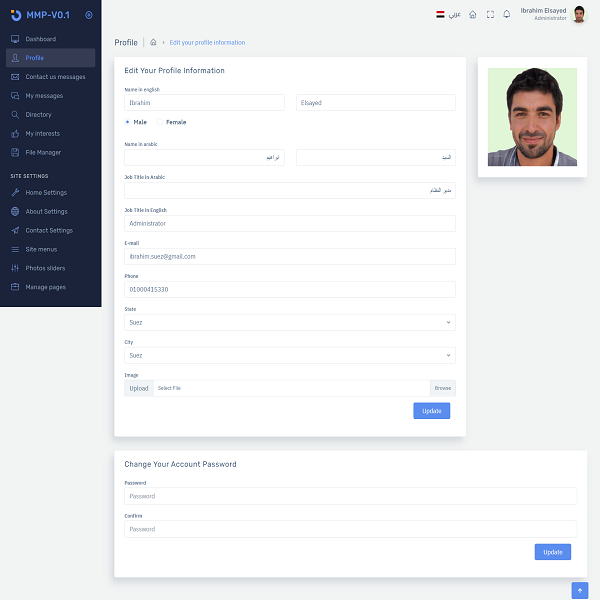Screen dimensions: 600x600
Task: Click the Browse button for image
Action: (442, 388)
